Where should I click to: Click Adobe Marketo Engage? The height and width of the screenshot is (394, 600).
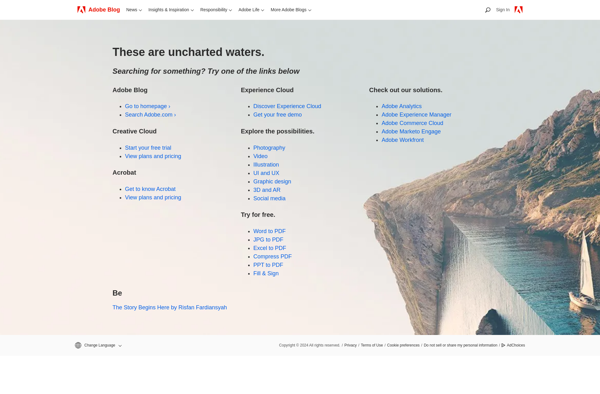(x=411, y=132)
